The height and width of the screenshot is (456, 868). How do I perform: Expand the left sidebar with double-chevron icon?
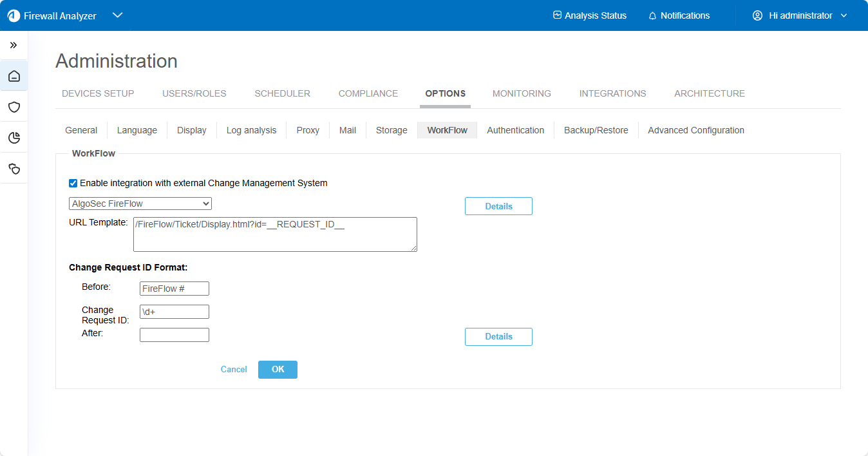(x=14, y=45)
